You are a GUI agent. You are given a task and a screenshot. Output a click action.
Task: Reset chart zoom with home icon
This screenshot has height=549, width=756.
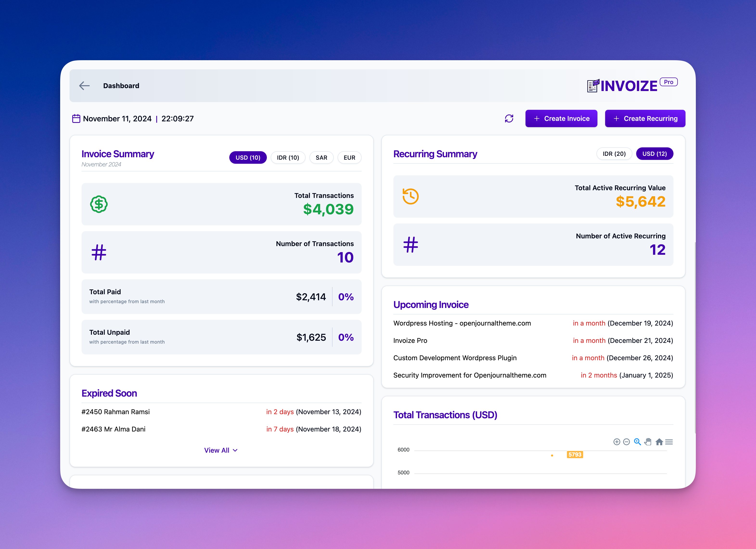pos(659,442)
